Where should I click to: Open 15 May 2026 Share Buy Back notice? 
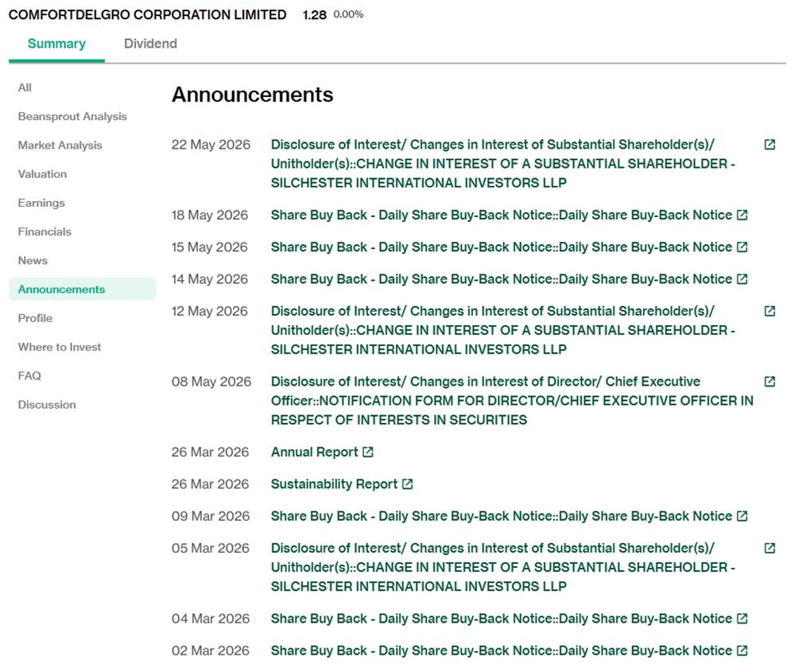[x=502, y=247]
